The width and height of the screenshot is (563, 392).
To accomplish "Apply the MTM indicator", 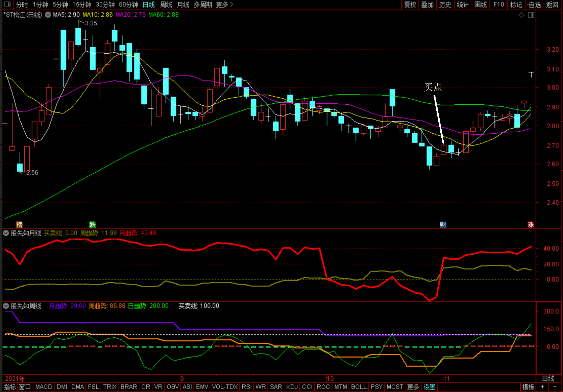I will (x=341, y=387).
